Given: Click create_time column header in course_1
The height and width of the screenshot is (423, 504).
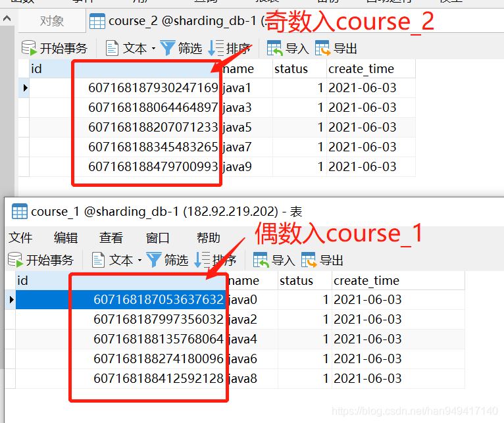Looking at the screenshot, I should pyautogui.click(x=399, y=280).
